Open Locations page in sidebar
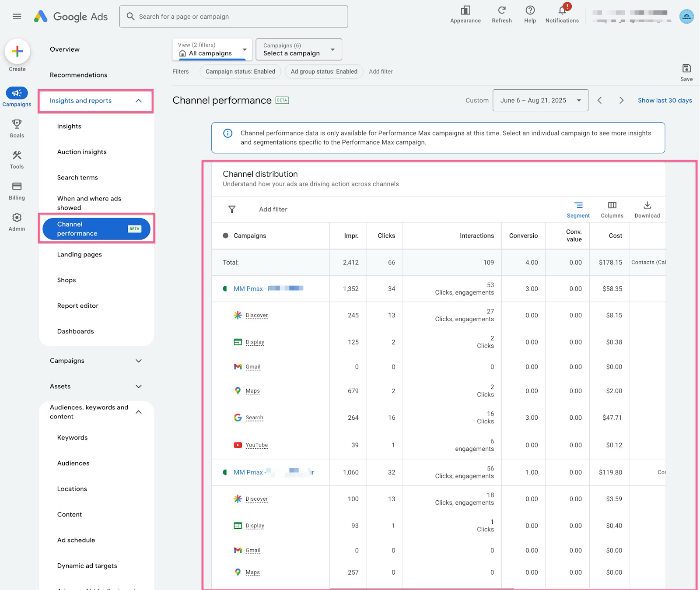Viewport: 700px width, 590px height. tap(72, 489)
